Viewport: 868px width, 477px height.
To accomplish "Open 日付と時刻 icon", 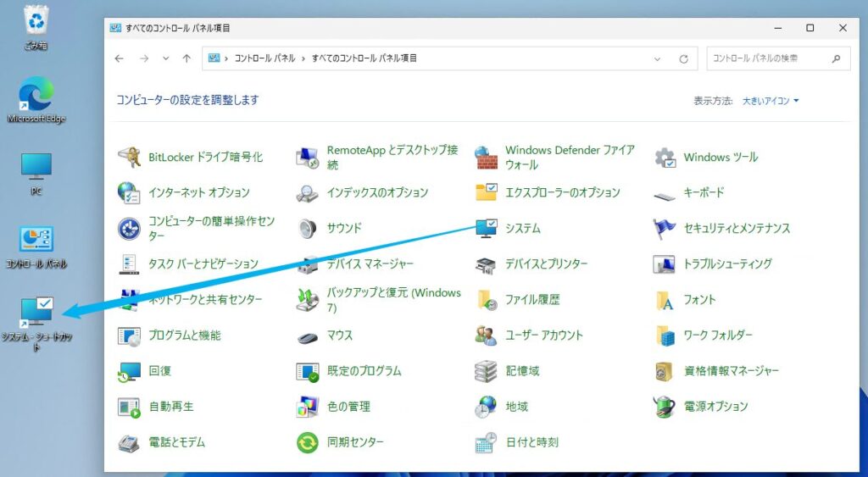I will point(487,442).
